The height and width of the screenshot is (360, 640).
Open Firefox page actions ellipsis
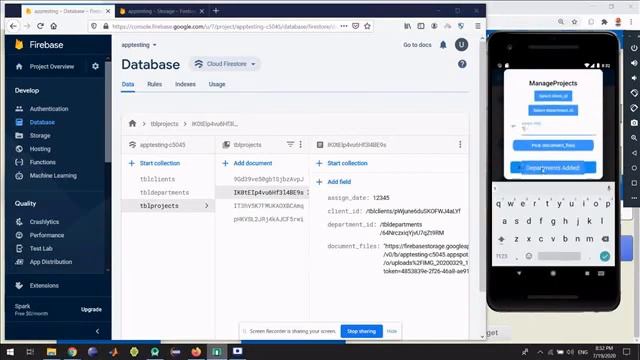tap(344, 26)
